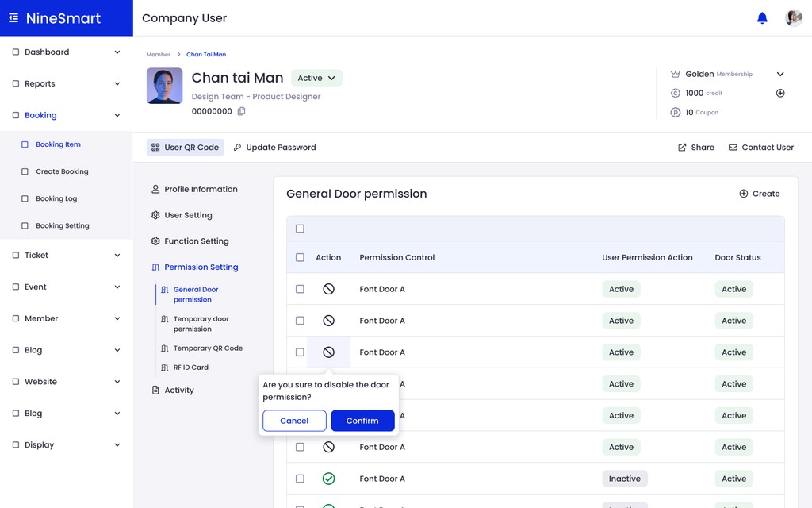812x508 pixels.
Task: Open the User QR Code
Action: (185, 147)
